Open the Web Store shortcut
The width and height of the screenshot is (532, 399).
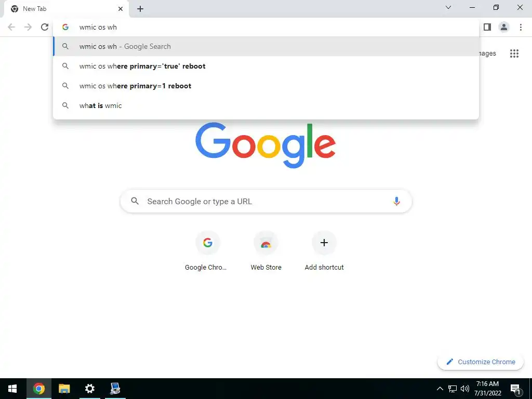pos(265,251)
